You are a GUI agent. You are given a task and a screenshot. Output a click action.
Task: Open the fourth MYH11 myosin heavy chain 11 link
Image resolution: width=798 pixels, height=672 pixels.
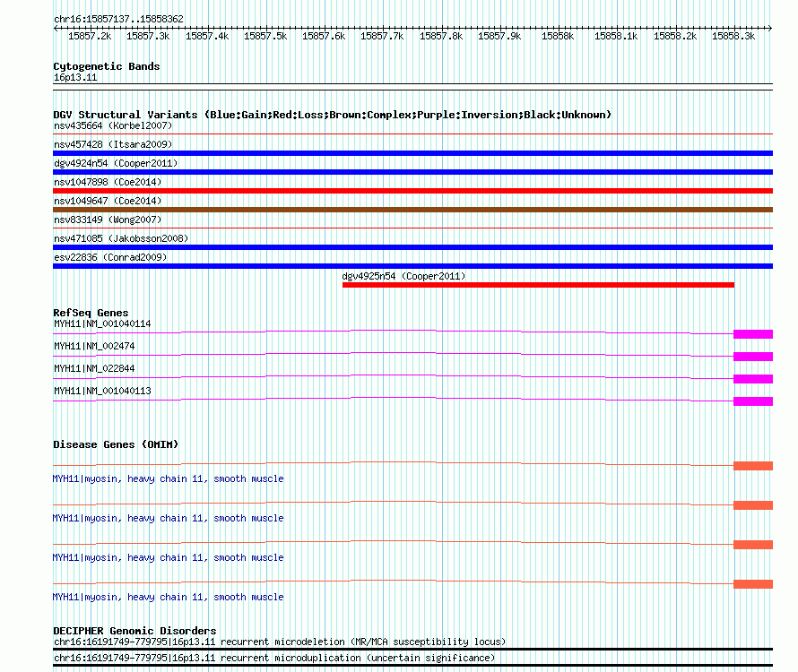(x=168, y=598)
